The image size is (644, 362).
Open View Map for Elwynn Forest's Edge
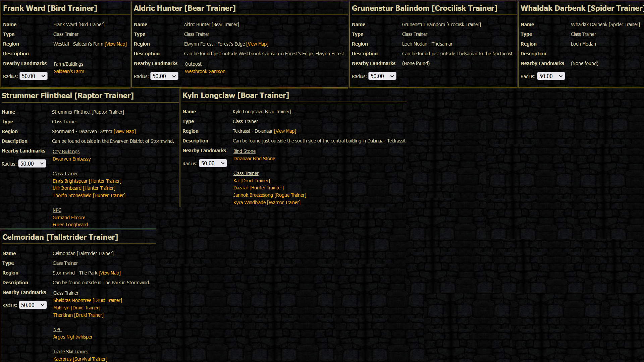(x=257, y=44)
